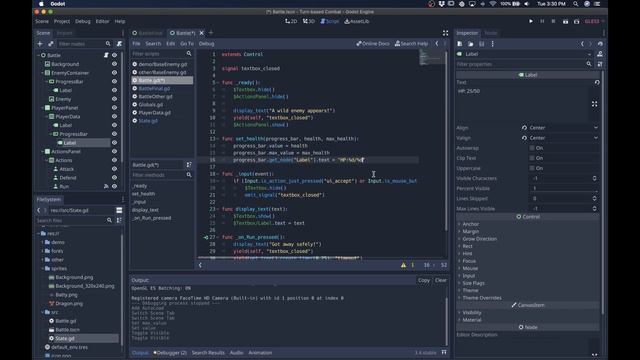The image size is (640, 360).
Task: Collapse the sprites folder
Action: pyautogui.click(x=43, y=269)
